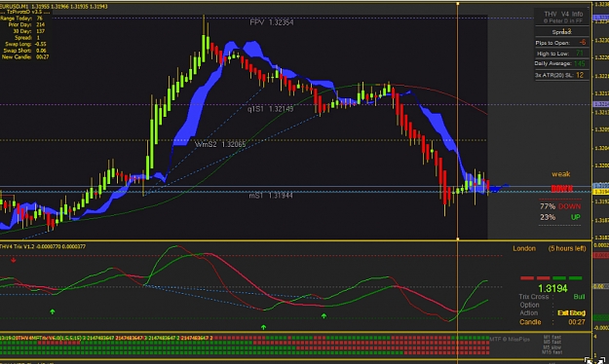The width and height of the screenshot is (609, 364).
Task: Click the High to Low: 71 row
Action: pyautogui.click(x=561, y=54)
